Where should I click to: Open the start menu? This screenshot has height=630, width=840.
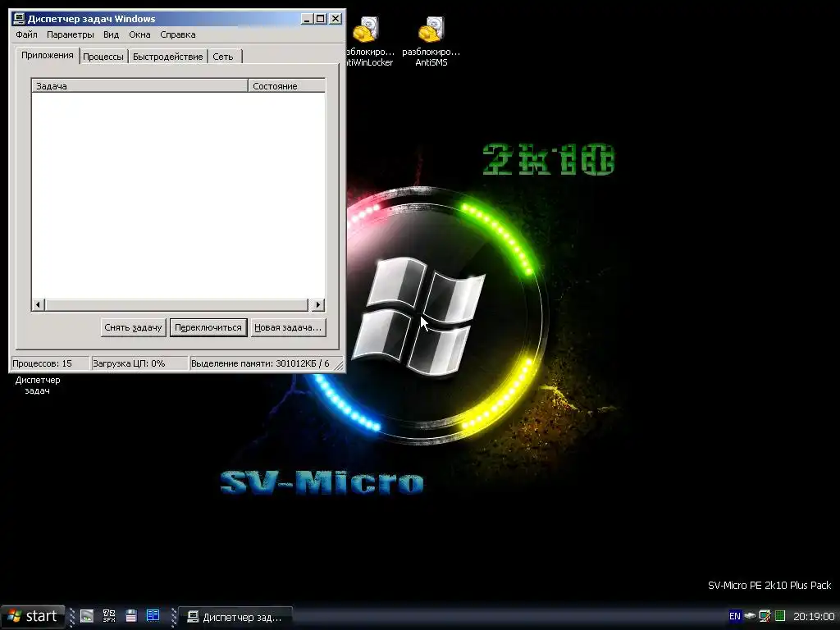(33, 617)
